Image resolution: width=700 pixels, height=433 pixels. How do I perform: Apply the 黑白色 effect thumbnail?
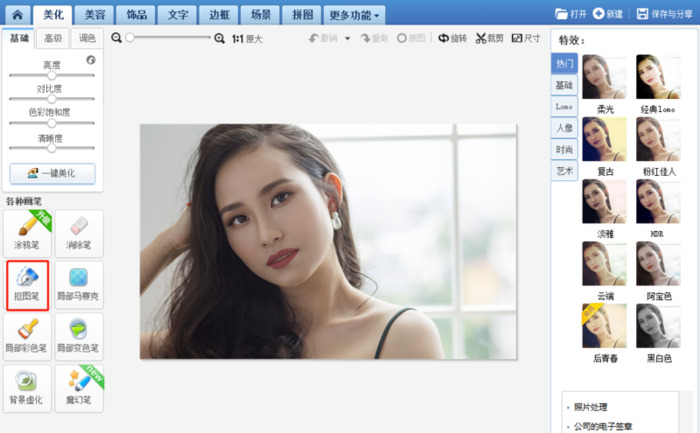click(x=658, y=326)
